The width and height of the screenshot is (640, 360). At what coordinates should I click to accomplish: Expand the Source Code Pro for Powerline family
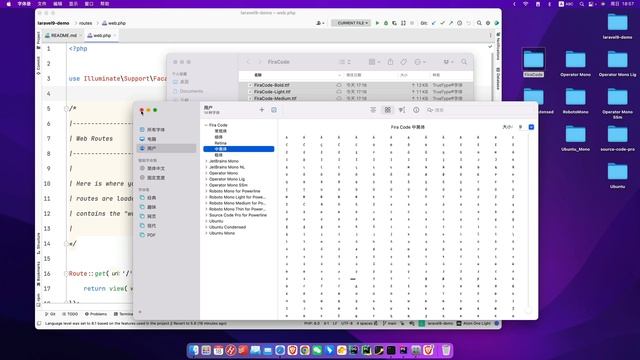(206, 215)
